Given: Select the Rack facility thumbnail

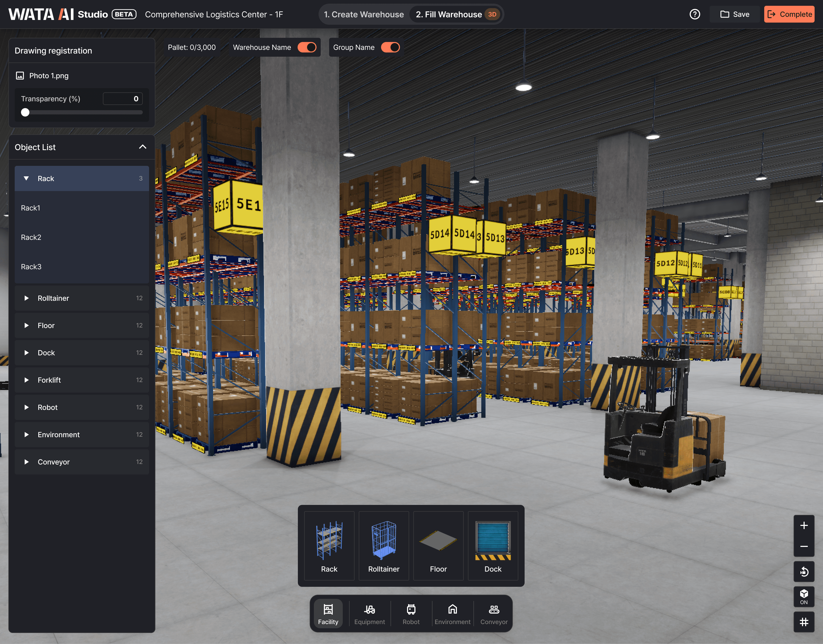Looking at the screenshot, I should coord(329,545).
